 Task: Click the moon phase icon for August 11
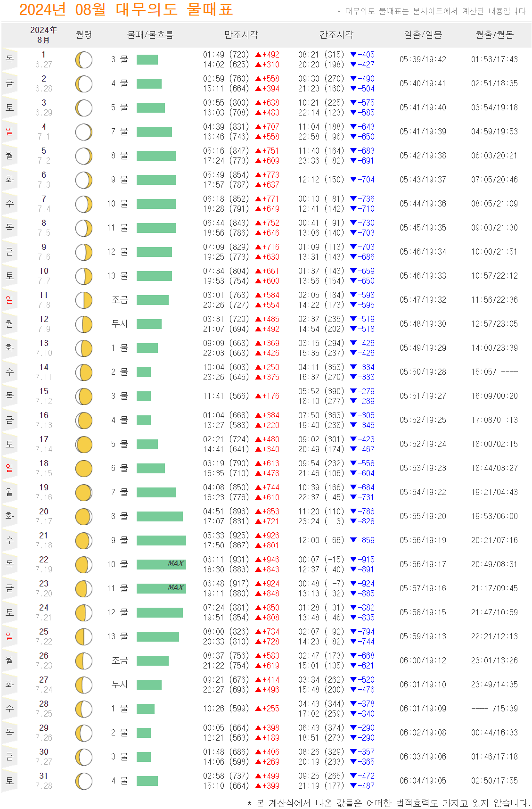point(84,300)
